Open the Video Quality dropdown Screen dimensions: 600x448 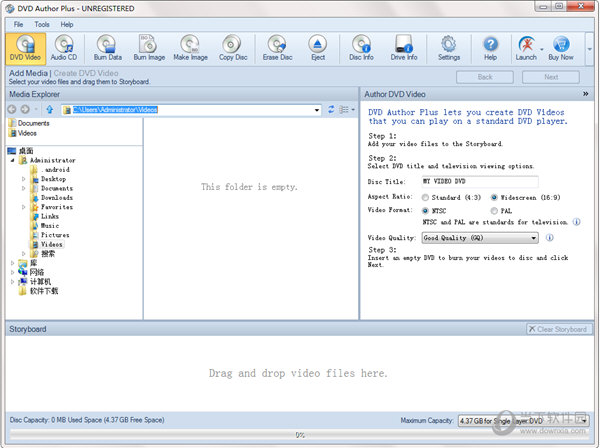tap(480, 238)
